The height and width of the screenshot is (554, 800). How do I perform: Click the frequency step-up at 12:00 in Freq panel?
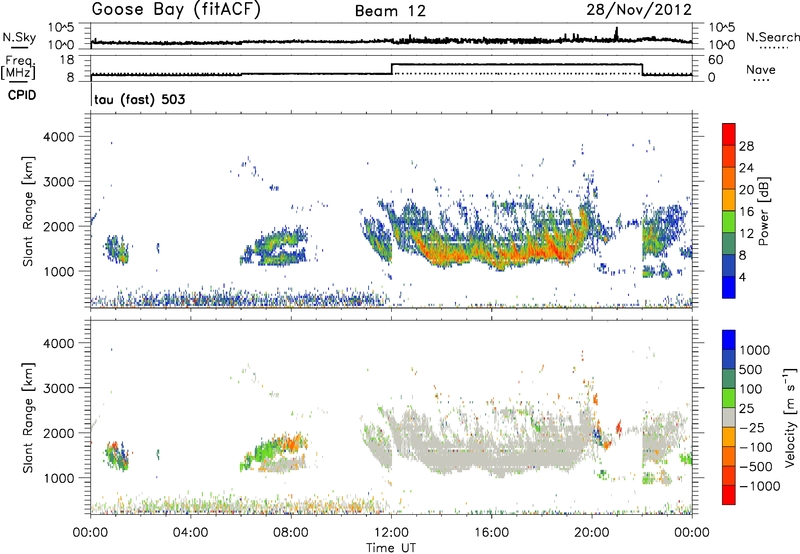point(392,69)
